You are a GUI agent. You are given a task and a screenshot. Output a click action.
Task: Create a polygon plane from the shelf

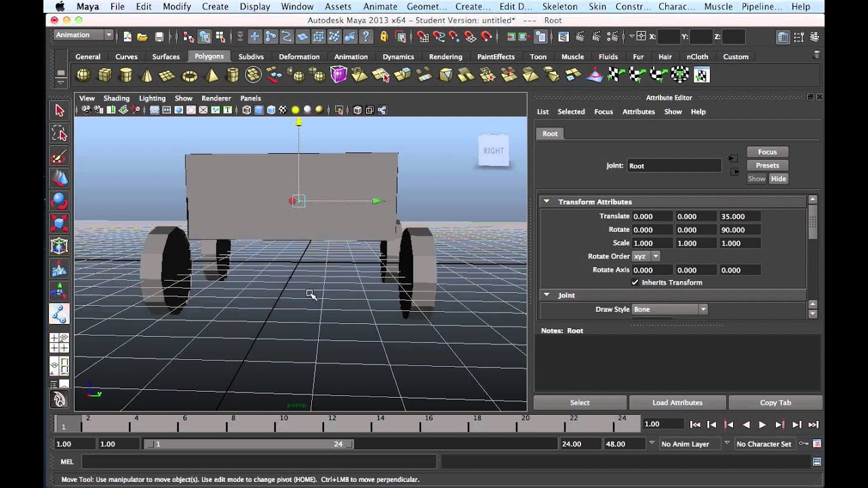click(167, 75)
